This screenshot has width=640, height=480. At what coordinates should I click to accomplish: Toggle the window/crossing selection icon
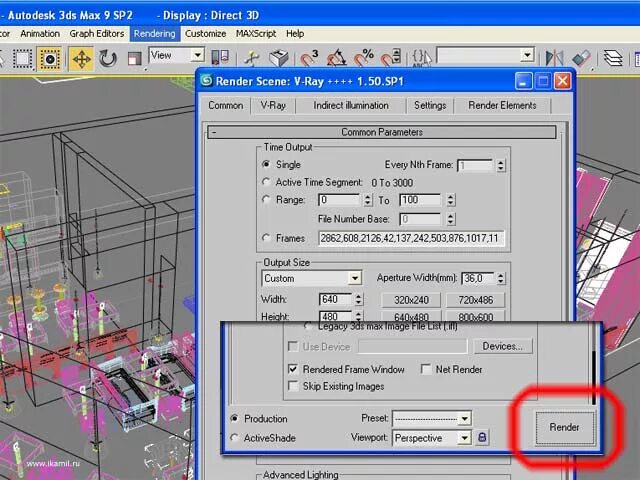click(50, 59)
